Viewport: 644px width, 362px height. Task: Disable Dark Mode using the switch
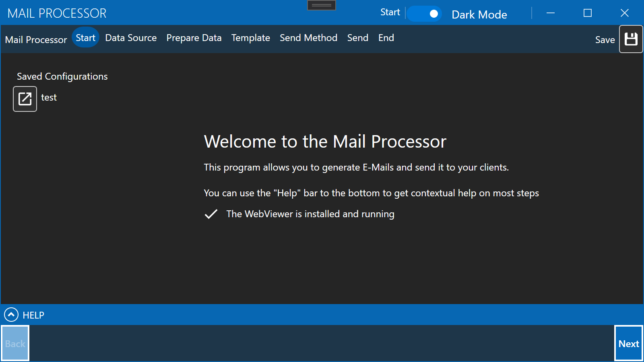click(x=425, y=13)
